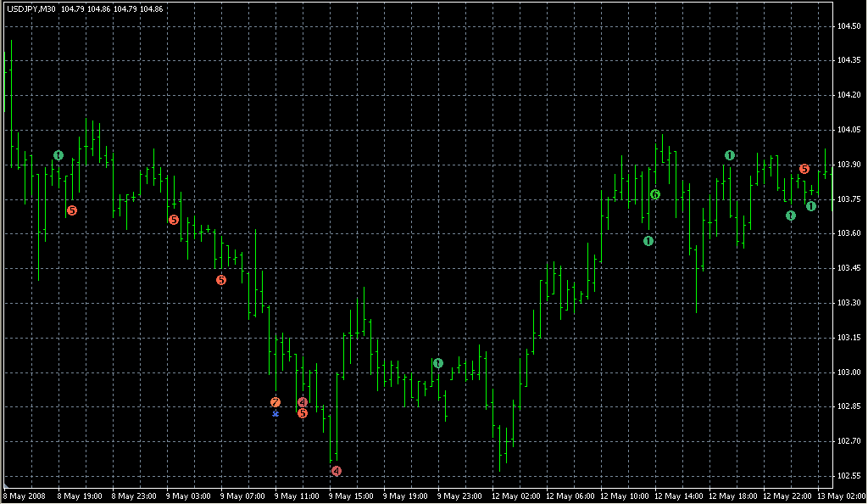Viewport: 868px width, 504px height.
Task: Click the red 5 marker above 9 May 07:00
Action: (221, 280)
